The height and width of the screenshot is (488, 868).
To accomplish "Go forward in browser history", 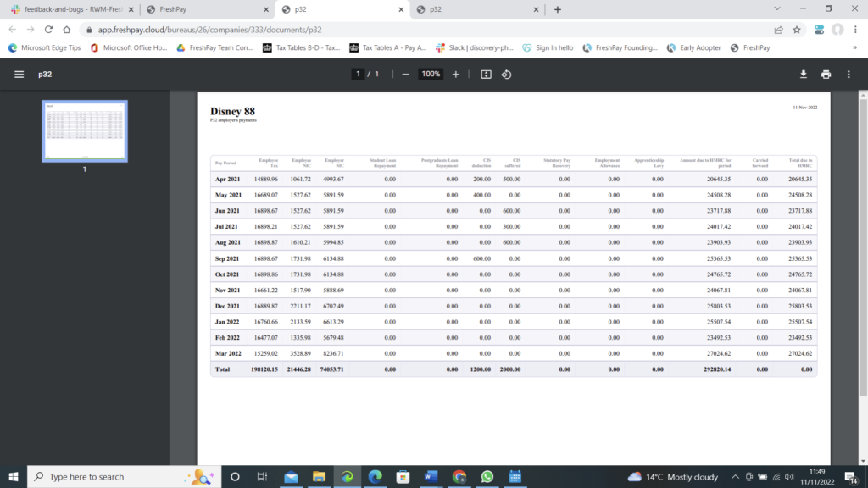I will pos(31,30).
